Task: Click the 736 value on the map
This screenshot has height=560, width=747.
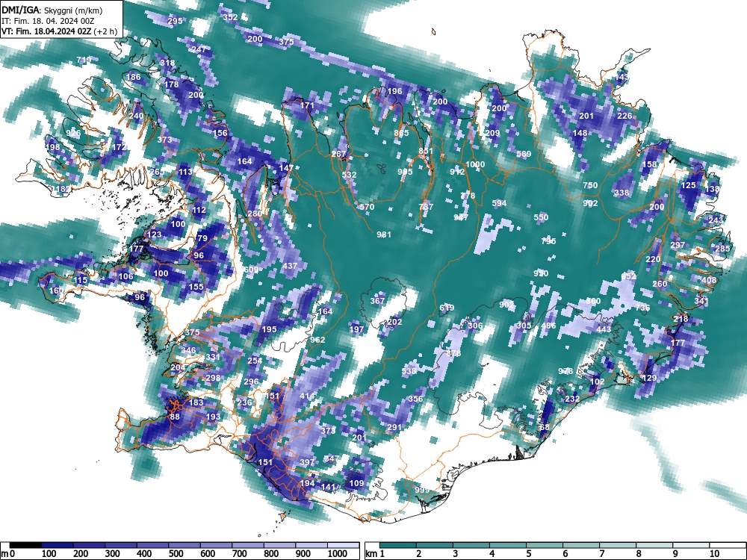Action: pos(642,308)
